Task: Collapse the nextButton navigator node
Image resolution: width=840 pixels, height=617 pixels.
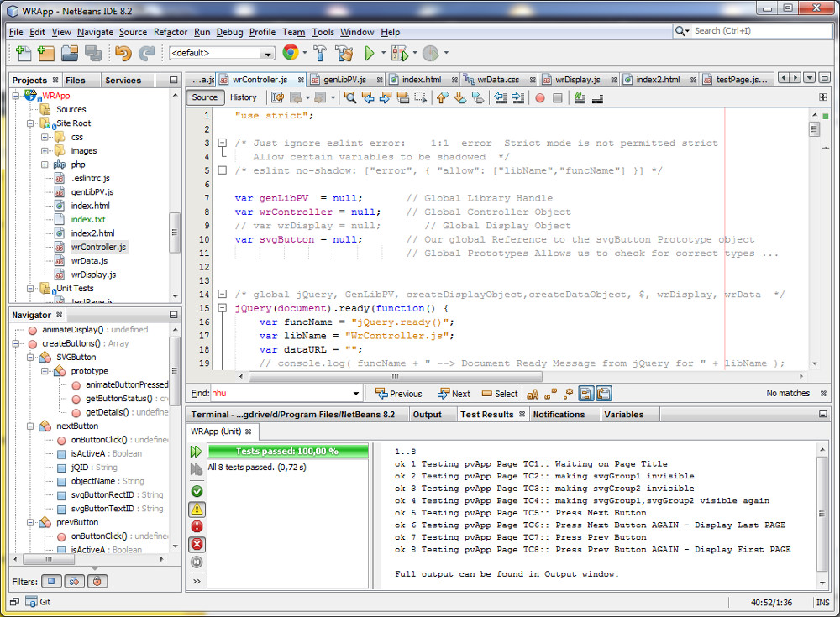Action: click(x=30, y=426)
